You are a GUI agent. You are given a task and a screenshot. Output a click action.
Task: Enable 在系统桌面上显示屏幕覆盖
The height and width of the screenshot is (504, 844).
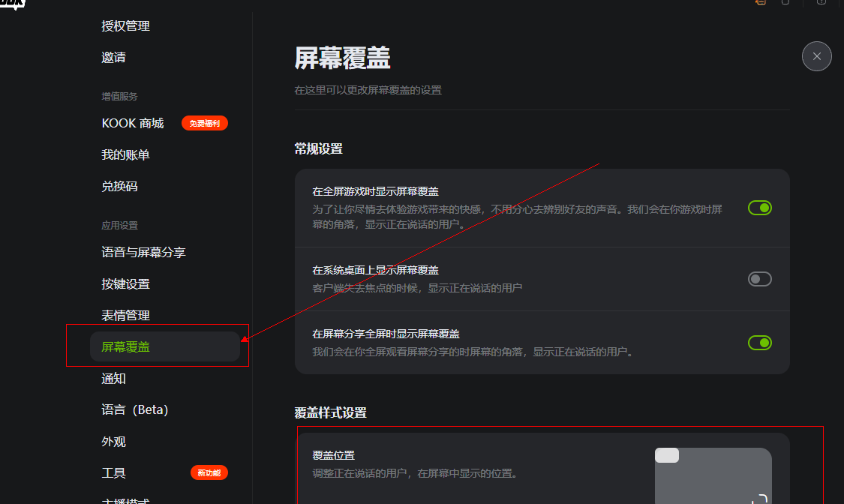point(759,278)
